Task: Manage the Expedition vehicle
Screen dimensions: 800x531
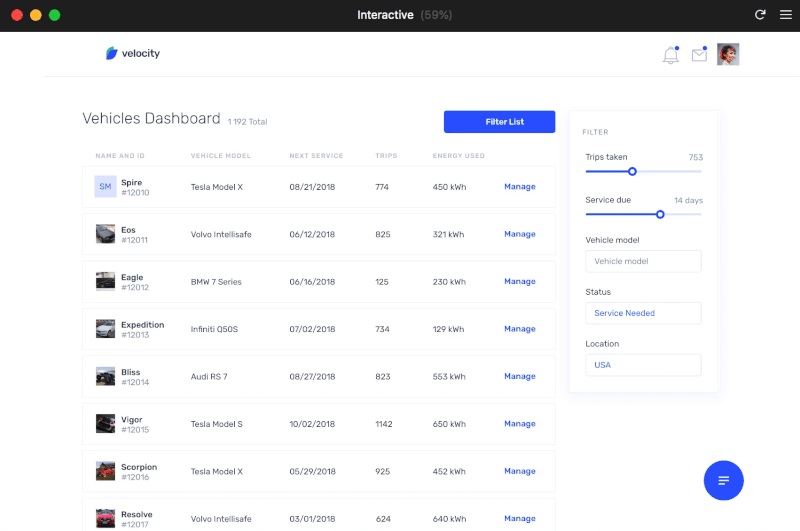Action: click(x=519, y=329)
